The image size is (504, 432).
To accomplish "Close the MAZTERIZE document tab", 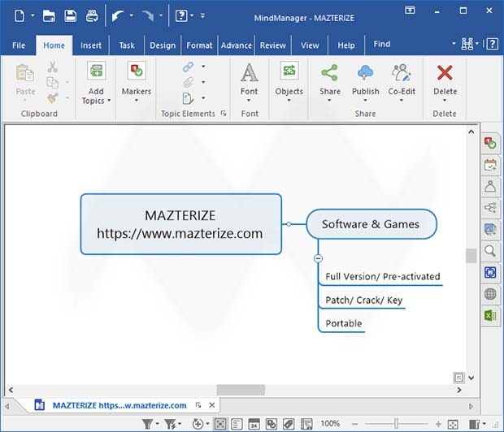I will (x=212, y=405).
